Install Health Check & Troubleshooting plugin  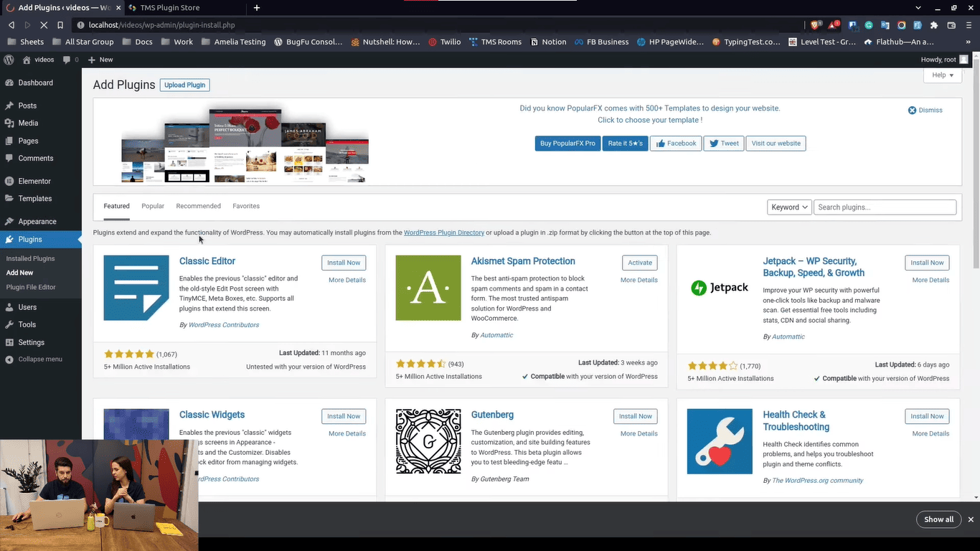(927, 416)
